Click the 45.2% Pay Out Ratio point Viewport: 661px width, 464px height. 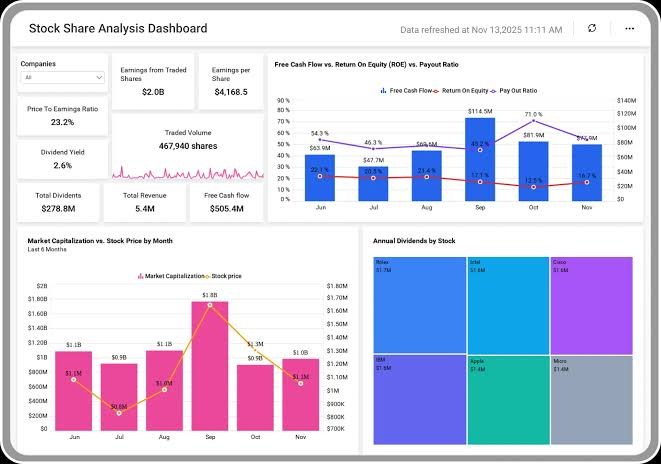click(x=480, y=150)
